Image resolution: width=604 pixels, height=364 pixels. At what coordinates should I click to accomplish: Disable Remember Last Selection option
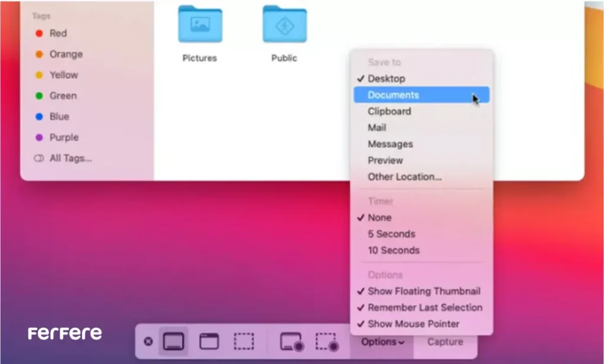(x=425, y=307)
